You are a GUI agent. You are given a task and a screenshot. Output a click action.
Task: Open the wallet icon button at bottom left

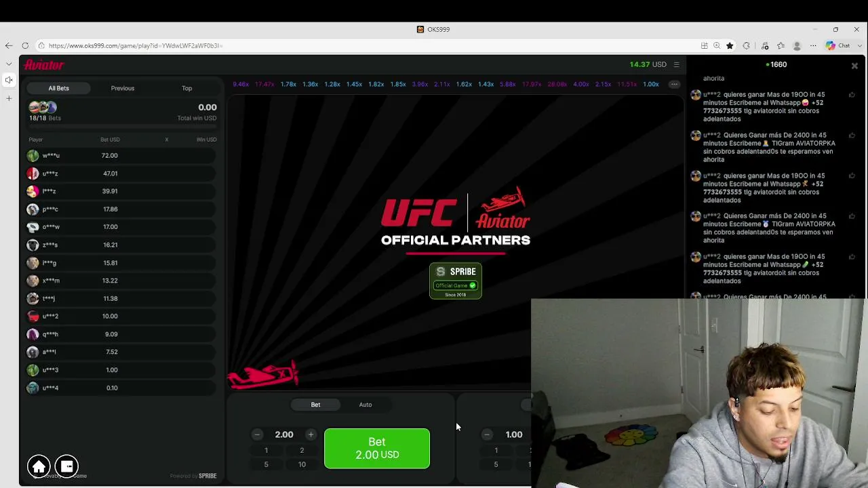click(66, 466)
